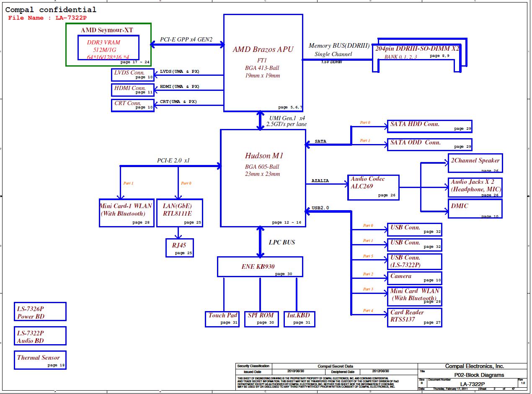Viewport: 532px width, 394px height.
Task: Click the USB Conn. box on Port 1
Action: tap(415, 245)
